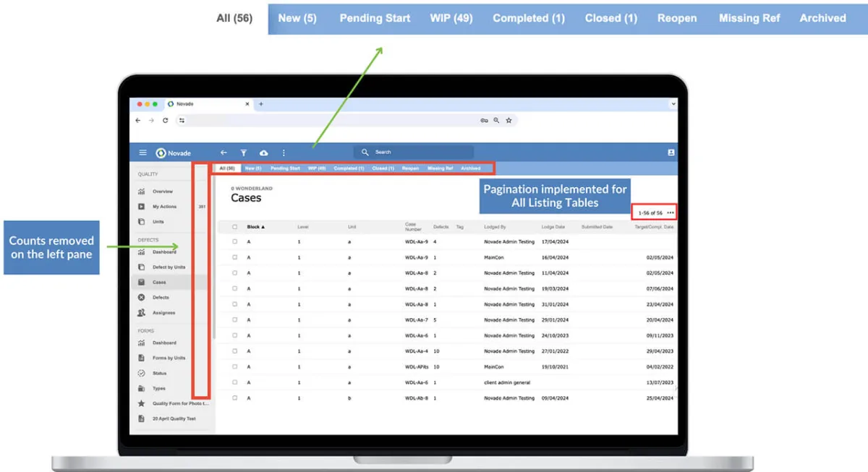Reload the page with browser refresh icon
Screen dimensions: 868x472
165,121
